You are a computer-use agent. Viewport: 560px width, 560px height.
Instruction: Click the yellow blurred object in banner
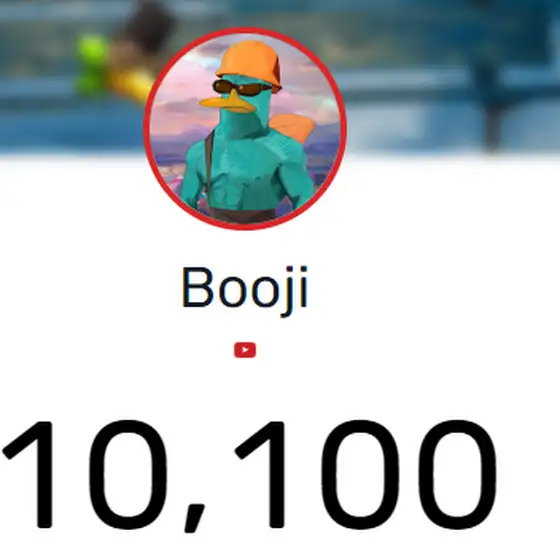[x=132, y=84]
